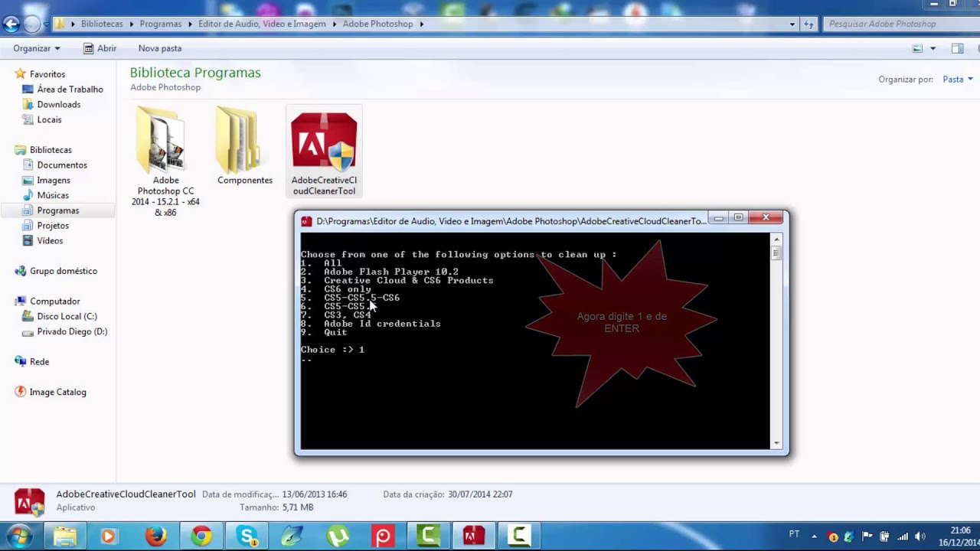Select Área de Trabalho in the navigation pane

70,90
